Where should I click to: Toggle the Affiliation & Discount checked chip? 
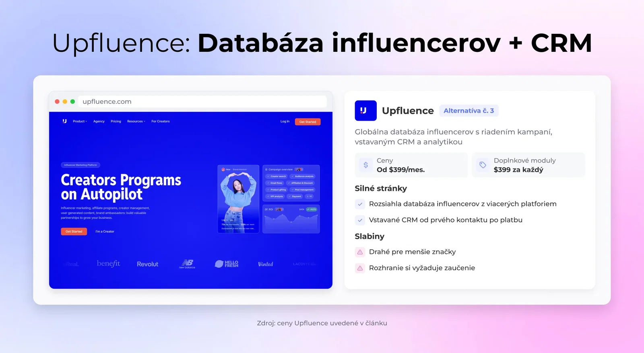[x=301, y=183]
